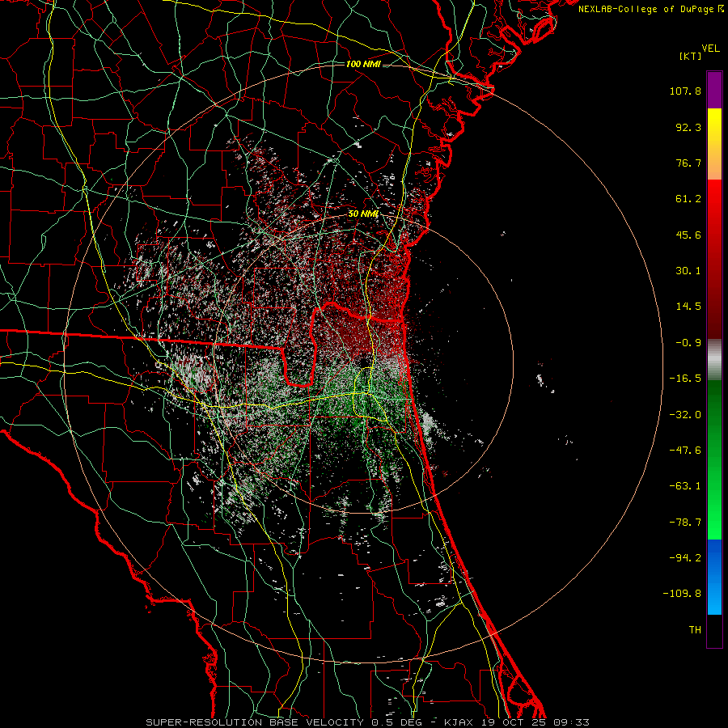
Task: Select the -63.1 velocity scale label
Action: [x=685, y=486]
